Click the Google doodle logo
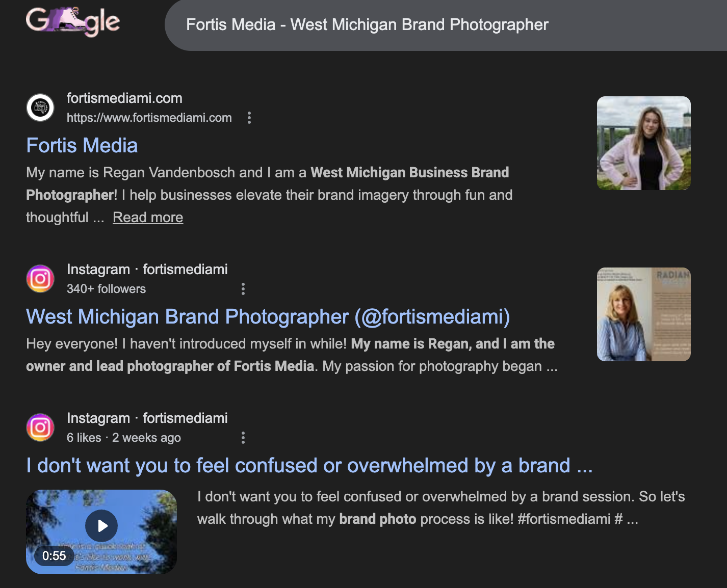Viewport: 727px width, 588px height. click(x=73, y=21)
